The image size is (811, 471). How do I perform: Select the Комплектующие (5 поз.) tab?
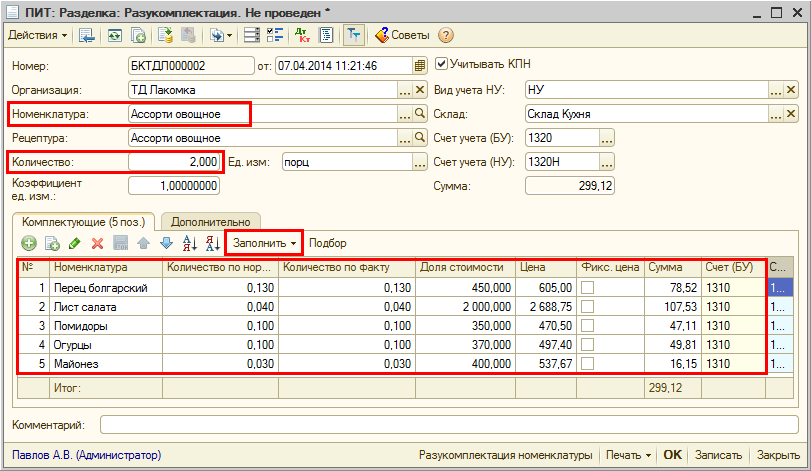[84, 220]
